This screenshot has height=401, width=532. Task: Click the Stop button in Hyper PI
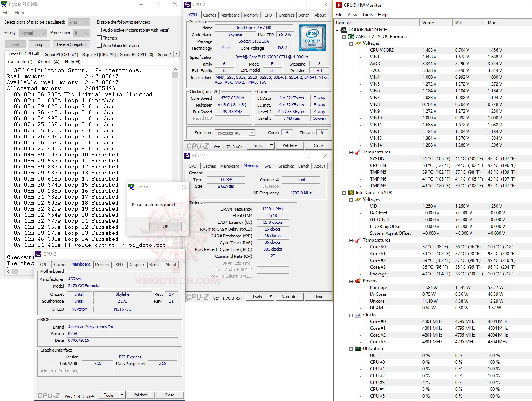40,44
